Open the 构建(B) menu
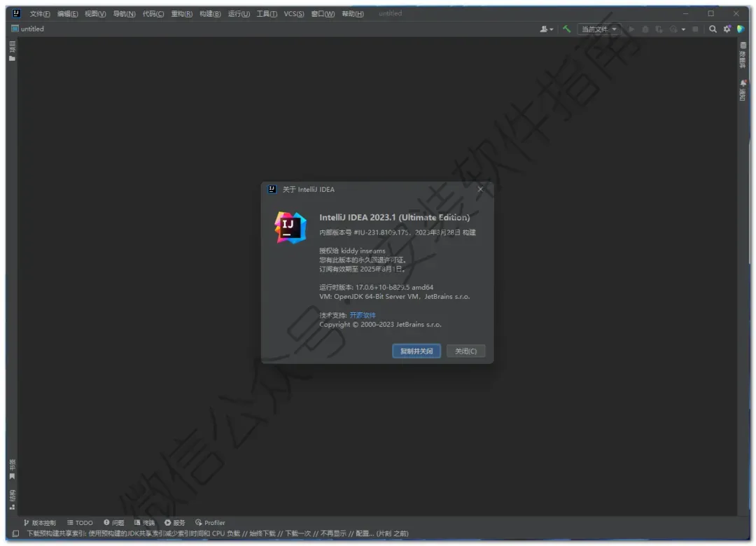 point(210,13)
